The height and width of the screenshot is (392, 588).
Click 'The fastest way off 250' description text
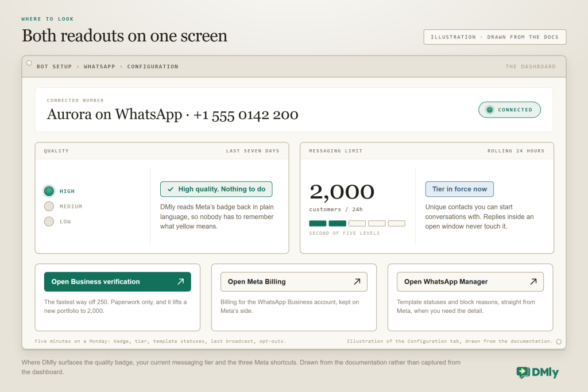115,306
